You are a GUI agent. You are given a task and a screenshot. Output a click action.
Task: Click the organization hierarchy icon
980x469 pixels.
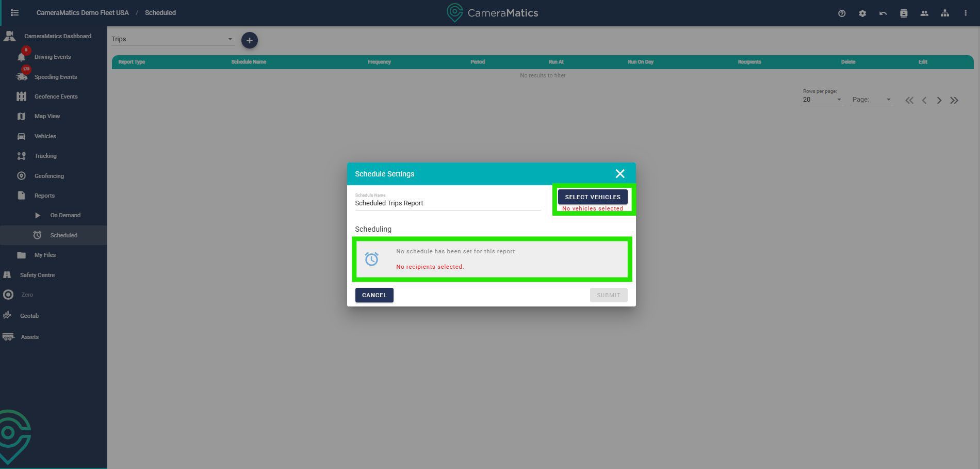point(945,13)
